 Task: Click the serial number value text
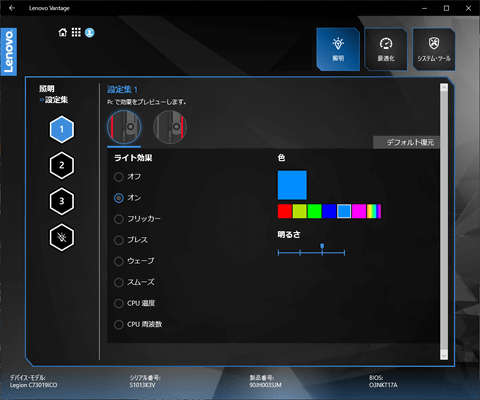(x=142, y=385)
